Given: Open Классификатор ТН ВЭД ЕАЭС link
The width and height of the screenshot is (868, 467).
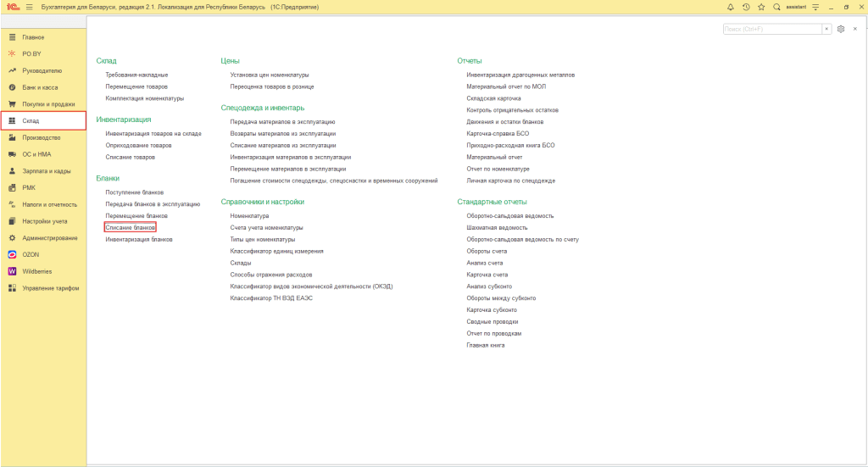Looking at the screenshot, I should [271, 298].
